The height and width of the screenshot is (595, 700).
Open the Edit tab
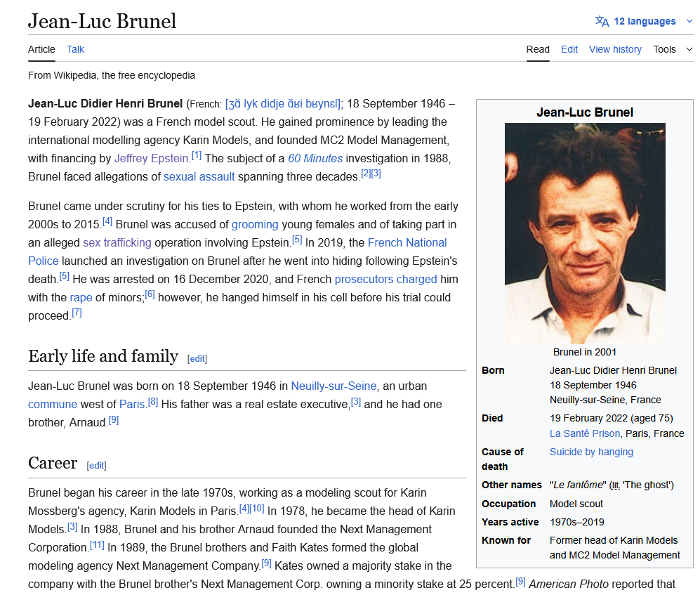point(569,49)
